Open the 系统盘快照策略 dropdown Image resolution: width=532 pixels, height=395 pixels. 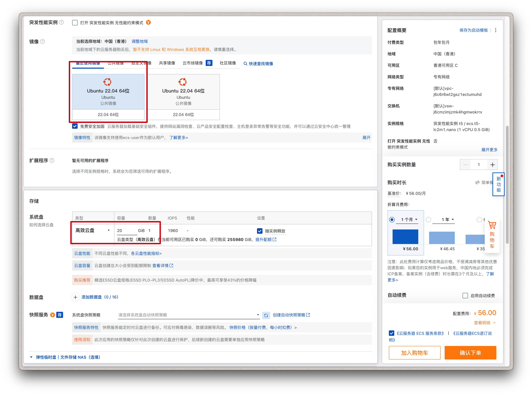pyautogui.click(x=189, y=315)
